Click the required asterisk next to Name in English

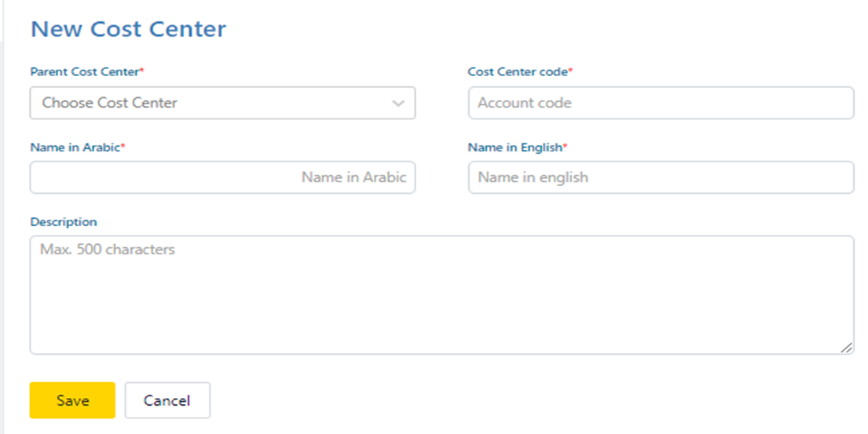tap(565, 146)
